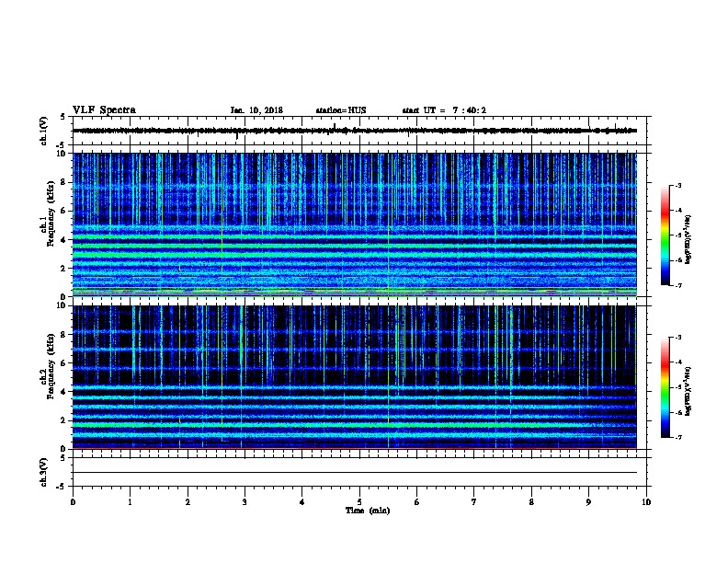
Task: Click the "station=HUS" header label
Action: 341,110
